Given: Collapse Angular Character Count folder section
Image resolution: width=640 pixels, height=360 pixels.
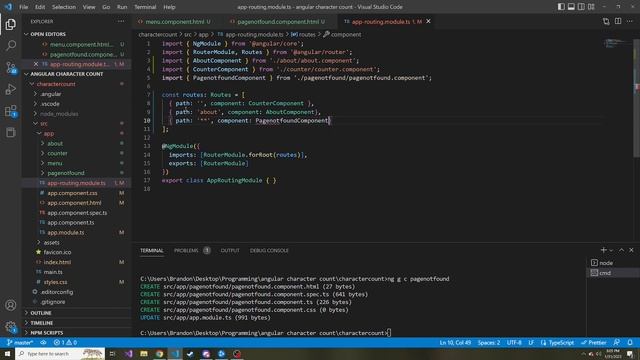Looking at the screenshot, I should (x=67, y=74).
